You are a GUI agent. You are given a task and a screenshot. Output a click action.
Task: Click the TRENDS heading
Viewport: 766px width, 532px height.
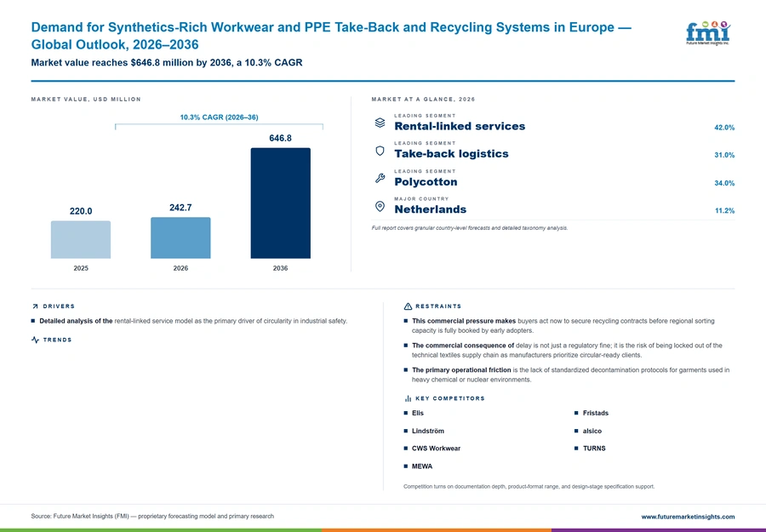click(57, 340)
